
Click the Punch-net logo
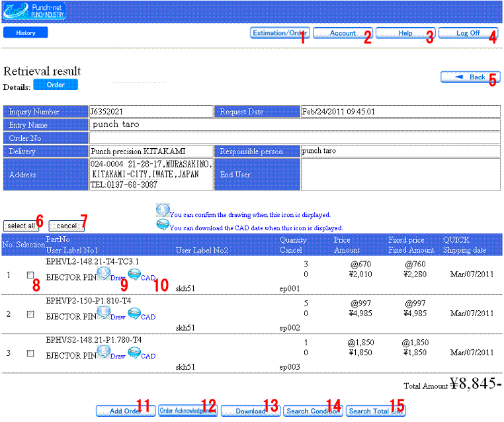click(x=34, y=11)
